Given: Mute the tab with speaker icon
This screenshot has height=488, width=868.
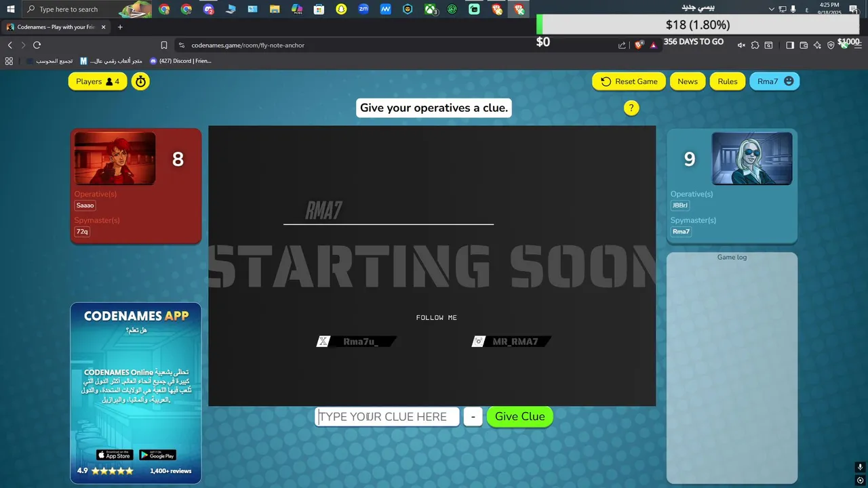Looking at the screenshot, I should tap(741, 45).
